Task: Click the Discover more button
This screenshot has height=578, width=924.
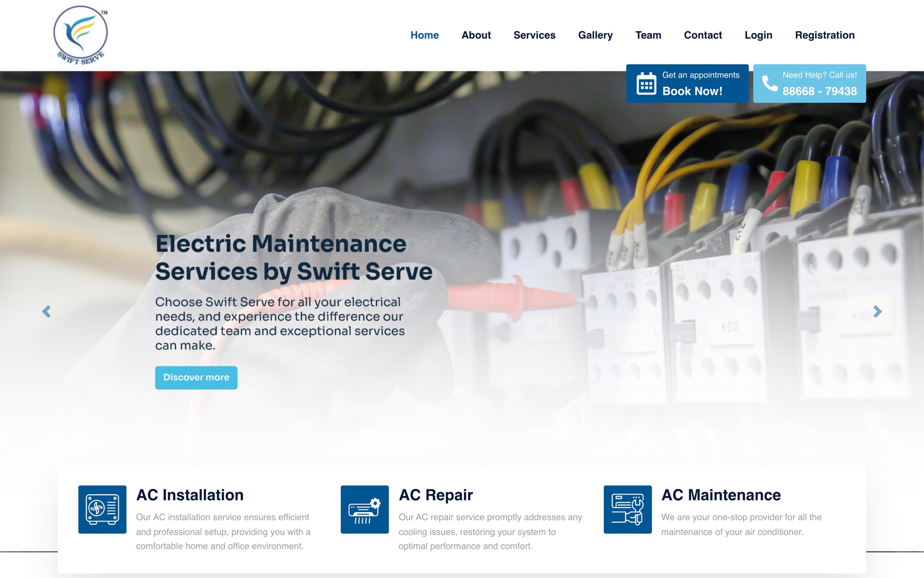Action: pyautogui.click(x=196, y=378)
